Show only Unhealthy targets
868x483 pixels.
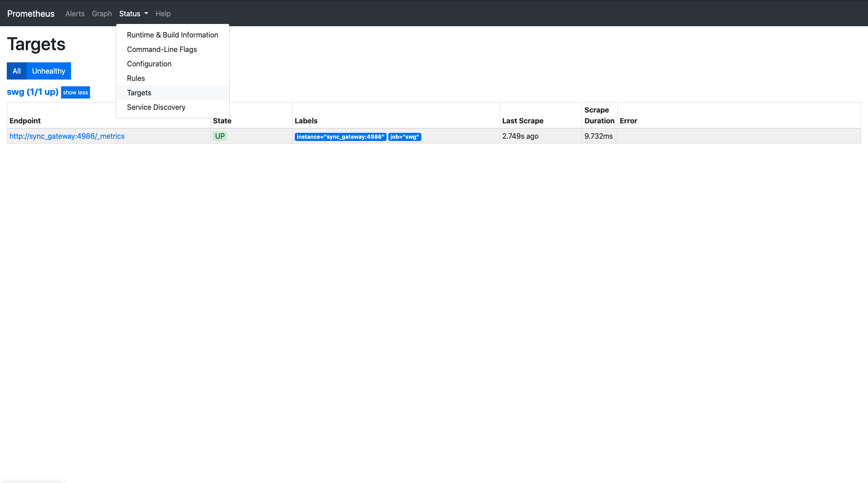(x=48, y=71)
